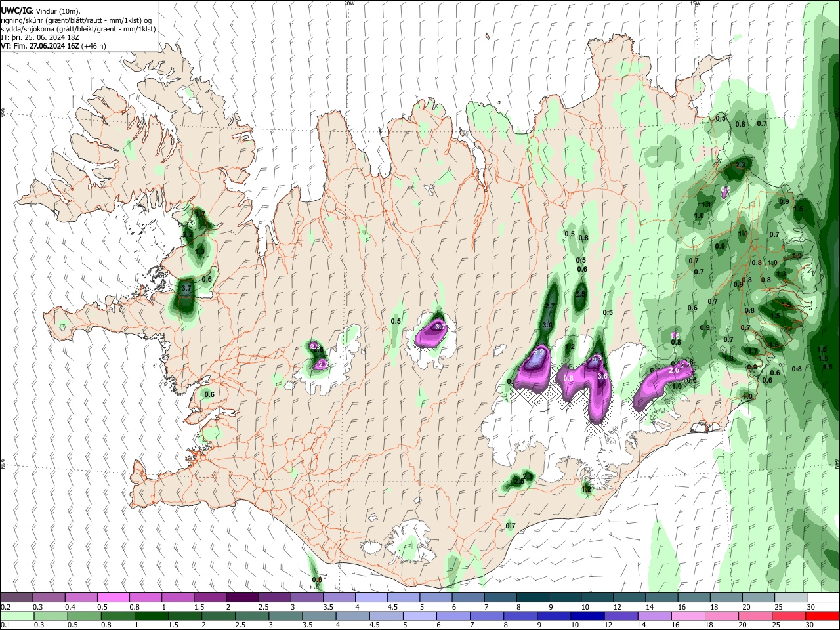Click the IT: þri. 25. 06. 2024 18Z line
Image resolution: width=840 pixels, height=630 pixels.
click(x=40, y=37)
